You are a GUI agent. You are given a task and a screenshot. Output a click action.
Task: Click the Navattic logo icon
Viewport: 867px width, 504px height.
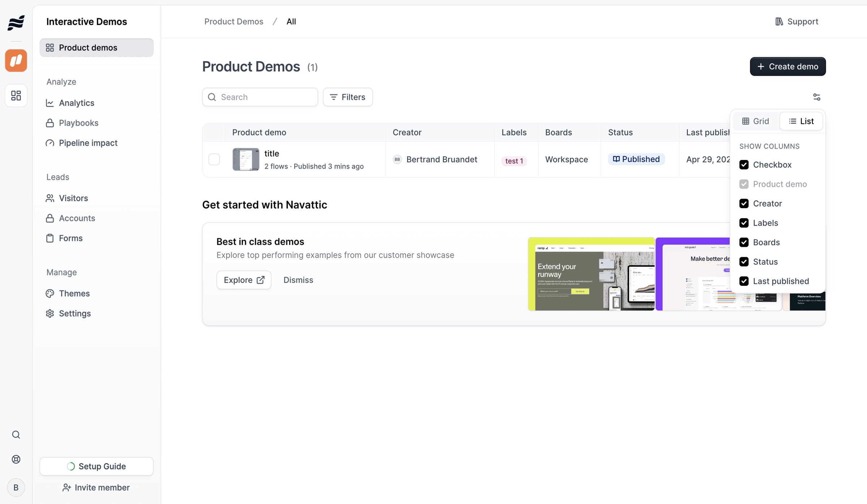click(x=16, y=23)
